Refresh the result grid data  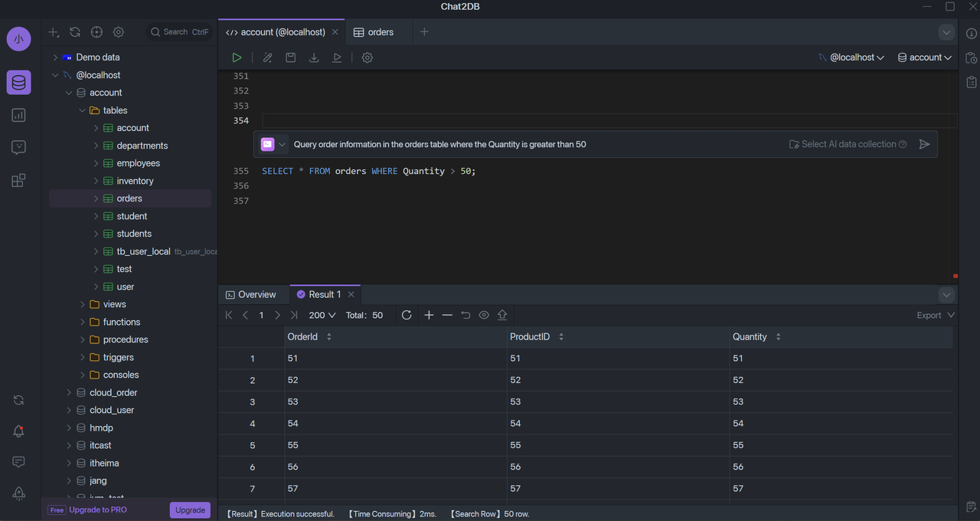(x=407, y=315)
